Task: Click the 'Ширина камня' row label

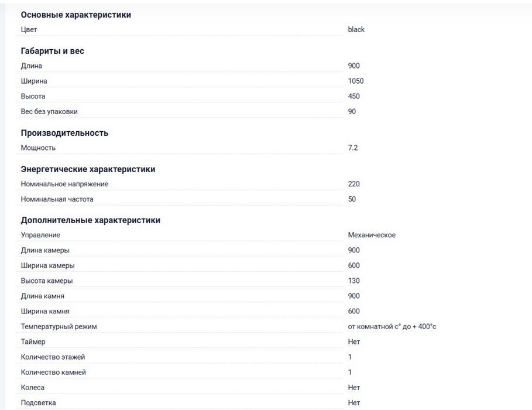Action: pyautogui.click(x=45, y=311)
